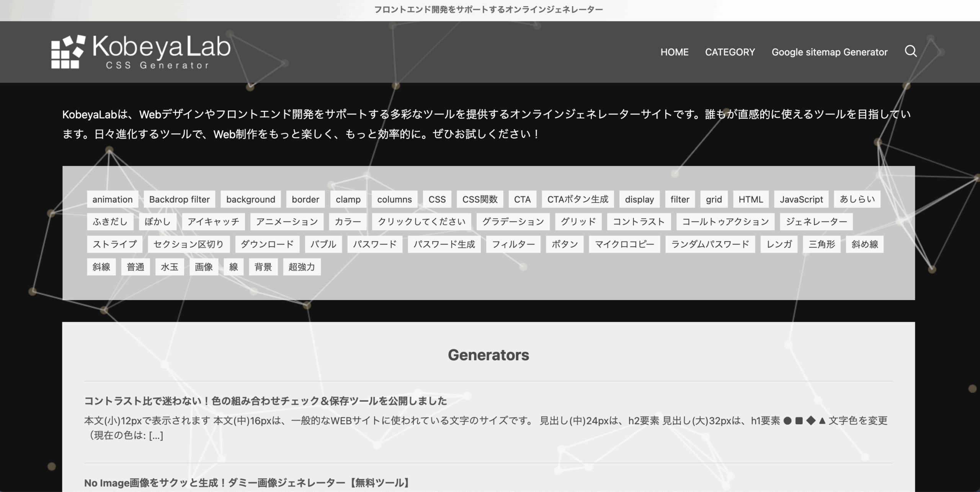The image size is (980, 492).
Task: Click the ランダムパスワード tag
Action: 710,244
